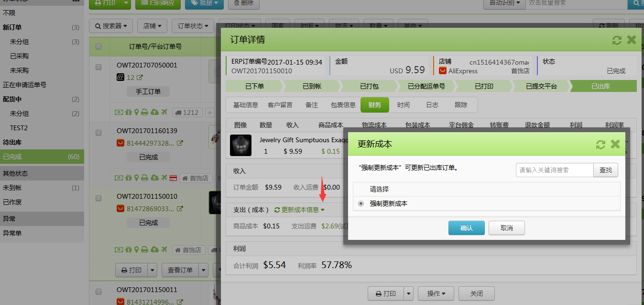Click truck 1212 tag in first order
644x305 pixels.
[x=187, y=113]
